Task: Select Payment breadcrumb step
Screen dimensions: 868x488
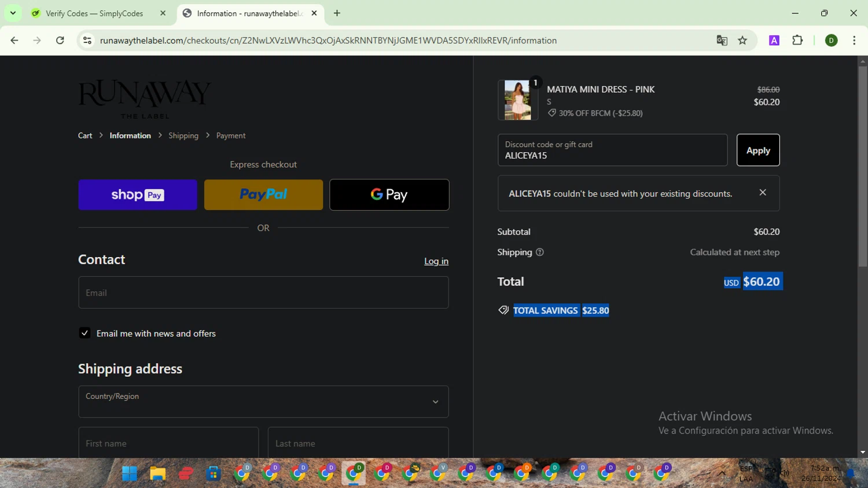Action: (231, 135)
